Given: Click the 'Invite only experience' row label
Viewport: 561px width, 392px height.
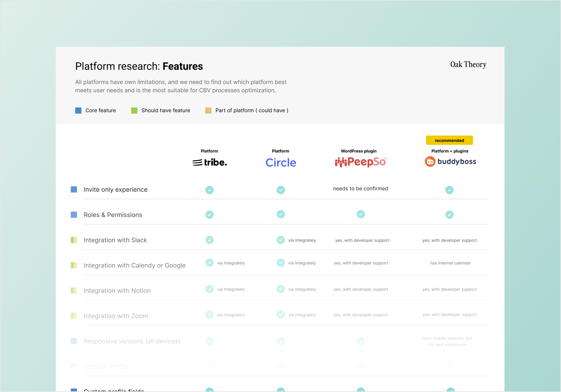Looking at the screenshot, I should [x=115, y=189].
